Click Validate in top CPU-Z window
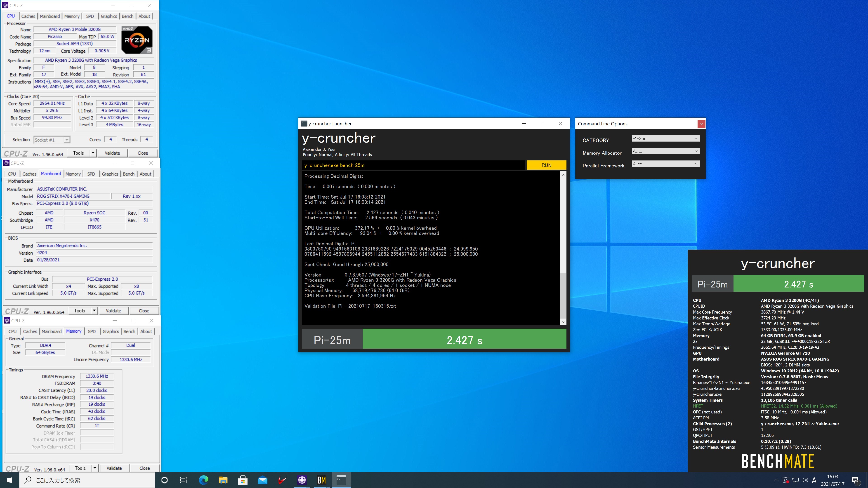This screenshot has width=868, height=488. point(112,153)
